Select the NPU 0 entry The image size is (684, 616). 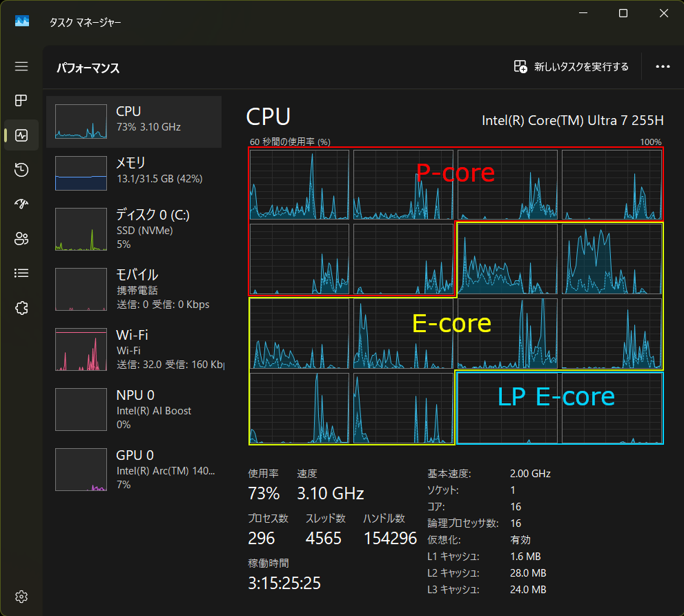click(x=134, y=409)
